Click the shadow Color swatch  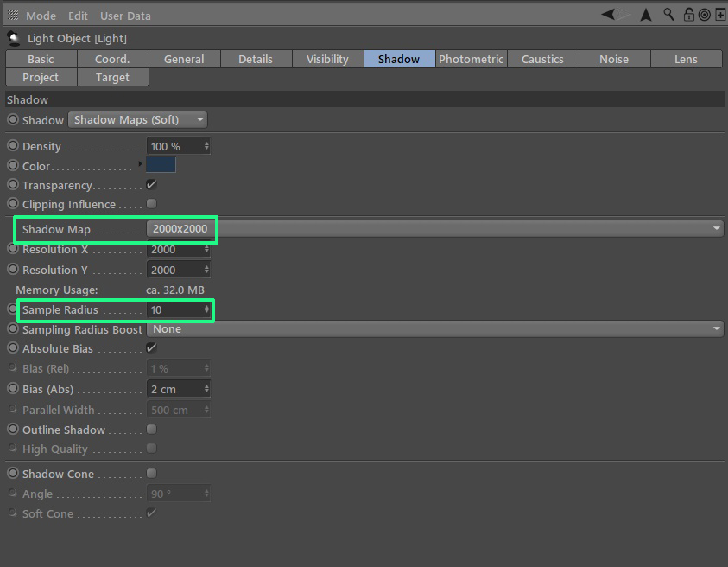(x=161, y=165)
